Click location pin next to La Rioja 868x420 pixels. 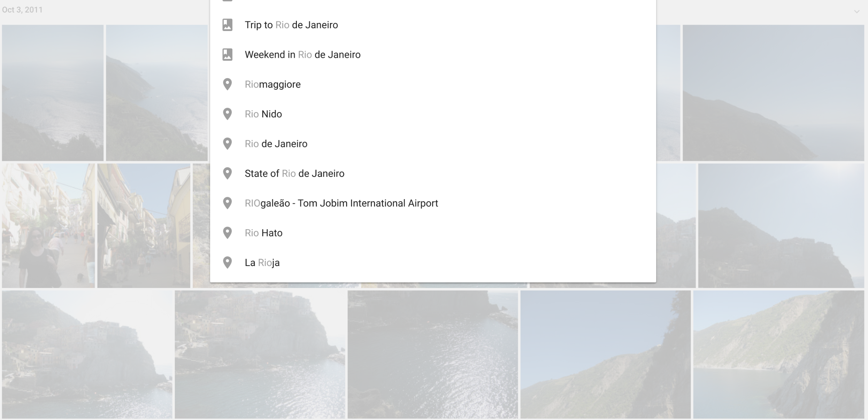point(227,263)
